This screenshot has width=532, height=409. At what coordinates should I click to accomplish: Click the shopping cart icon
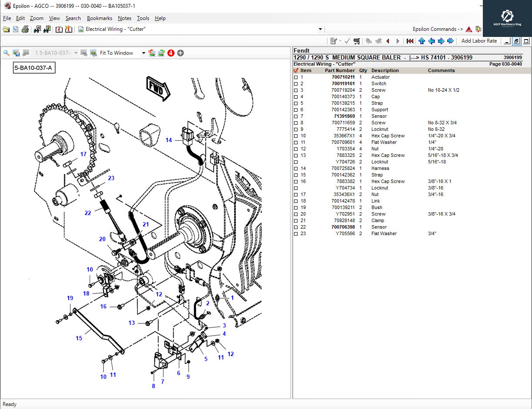click(x=357, y=41)
